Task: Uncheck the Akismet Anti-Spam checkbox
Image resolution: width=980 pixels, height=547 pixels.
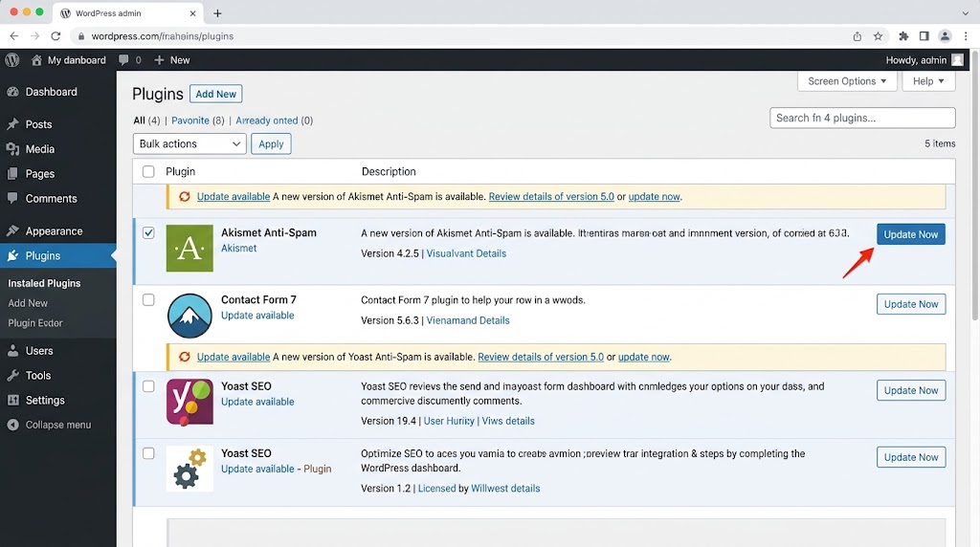Action: [148, 232]
